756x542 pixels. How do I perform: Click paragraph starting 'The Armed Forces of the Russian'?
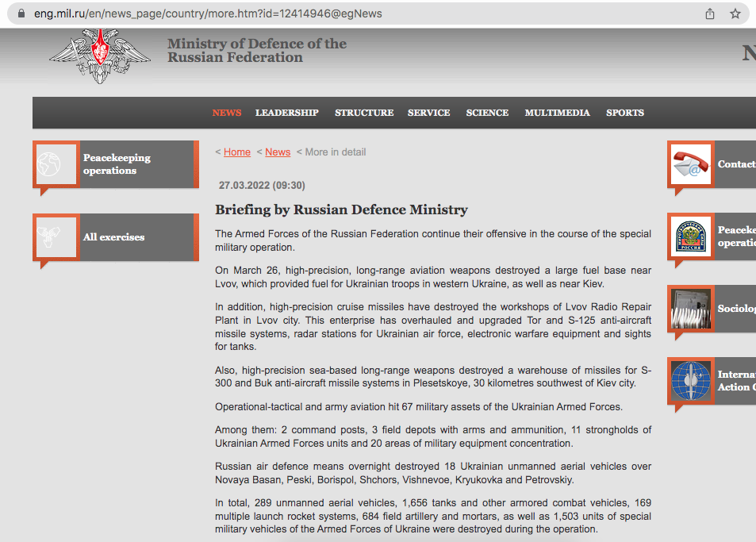[433, 240]
